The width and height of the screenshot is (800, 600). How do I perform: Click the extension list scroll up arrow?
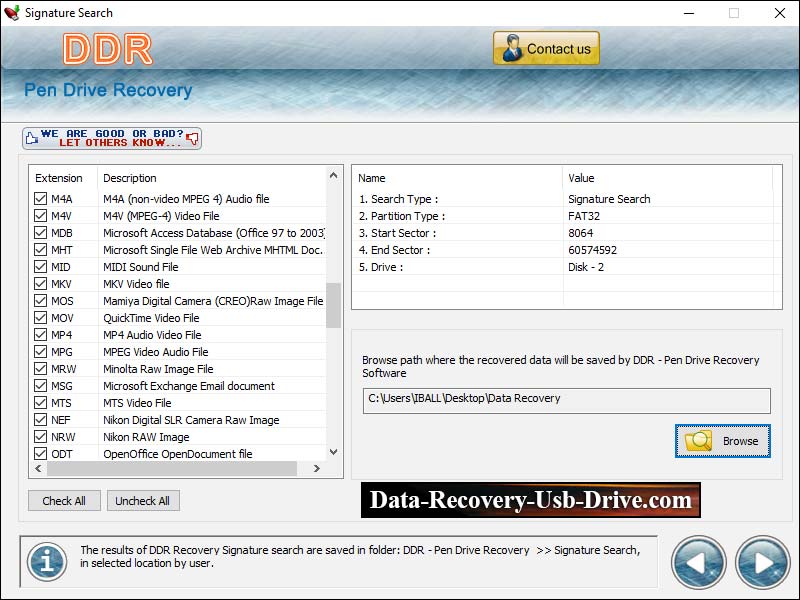(334, 175)
